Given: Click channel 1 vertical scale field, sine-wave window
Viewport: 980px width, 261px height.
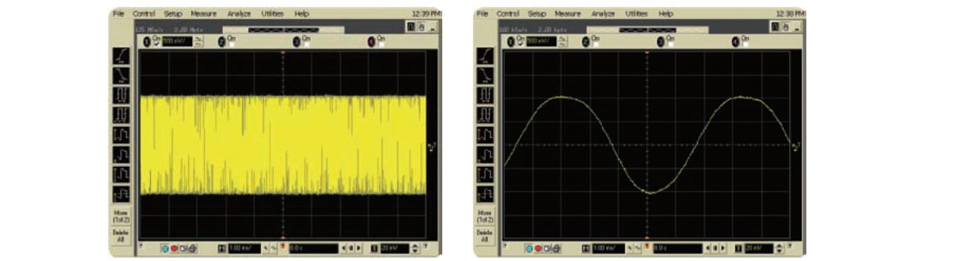Looking at the screenshot, I should click(x=541, y=42).
